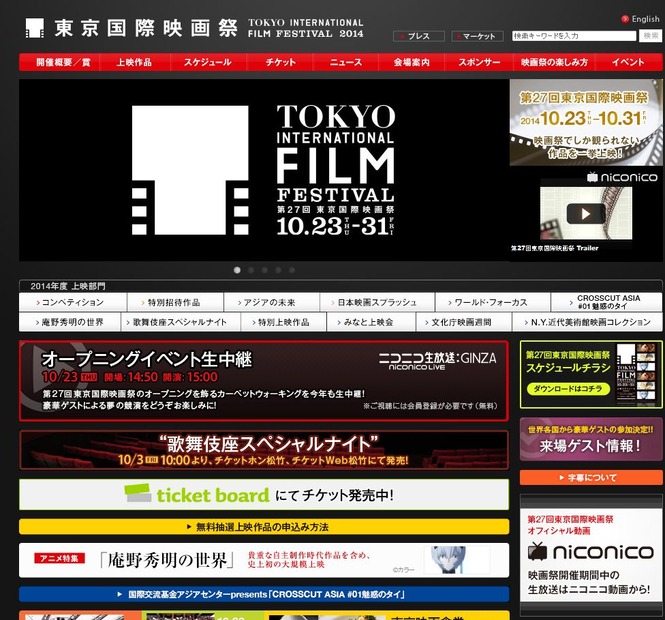Open the みなと上映会 section link
Viewport: 665px width, 620px height.
(371, 322)
